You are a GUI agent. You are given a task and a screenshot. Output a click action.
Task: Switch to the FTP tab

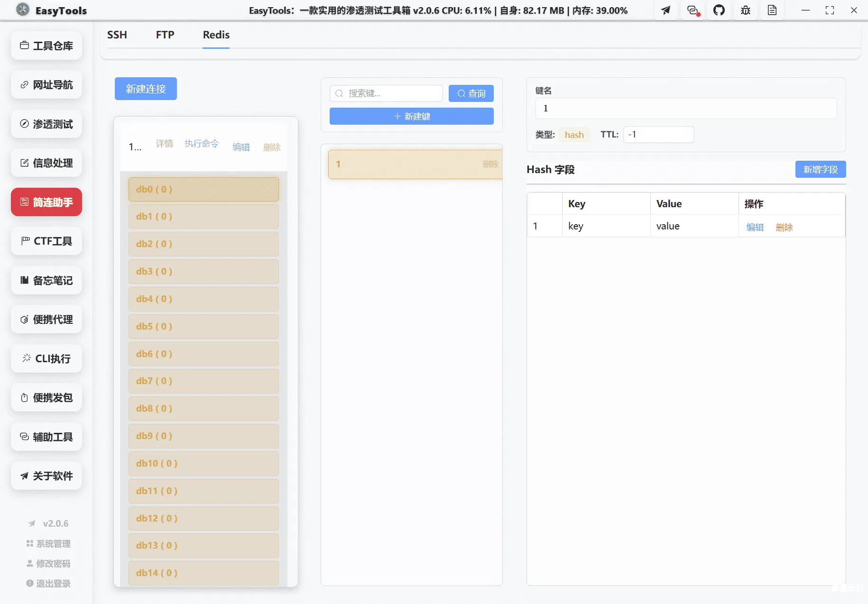click(x=165, y=35)
